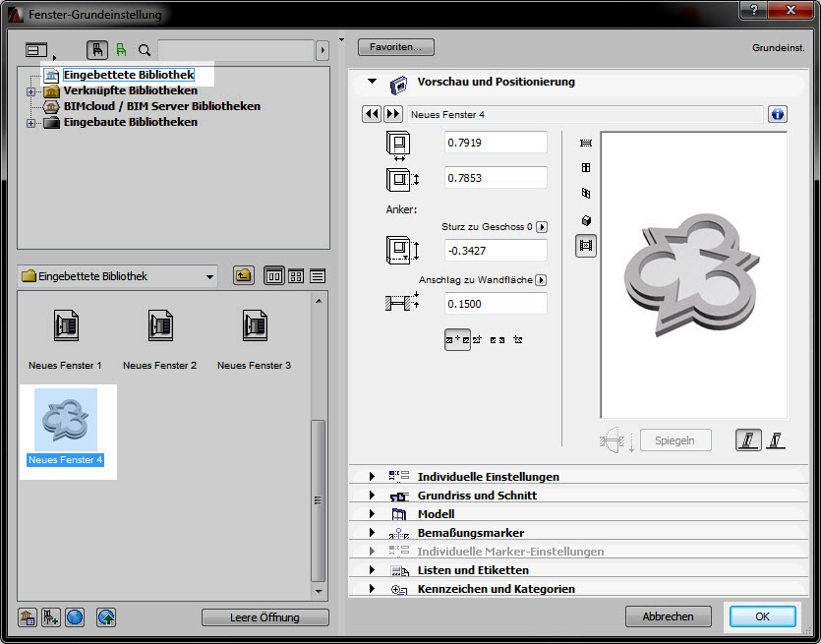Select Eingebettete Bibliothek in the tree
This screenshot has width=821, height=644.
tap(129, 75)
